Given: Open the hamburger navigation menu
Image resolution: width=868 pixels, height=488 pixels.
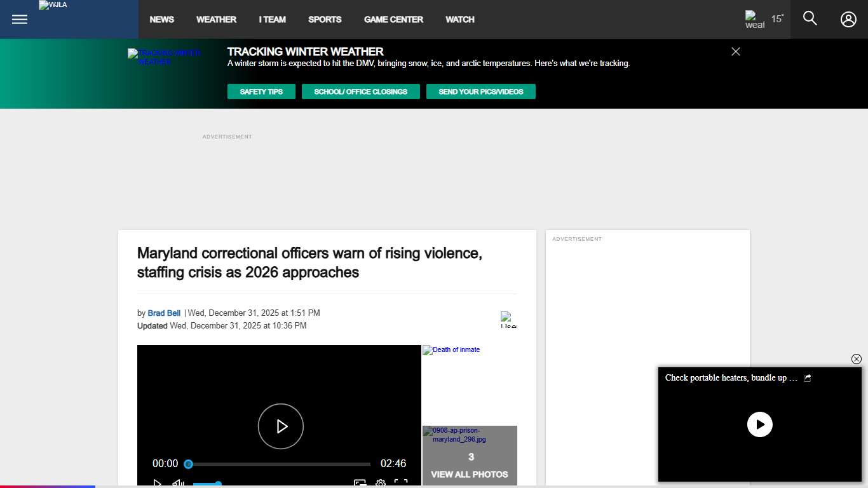Looking at the screenshot, I should pos(20,19).
